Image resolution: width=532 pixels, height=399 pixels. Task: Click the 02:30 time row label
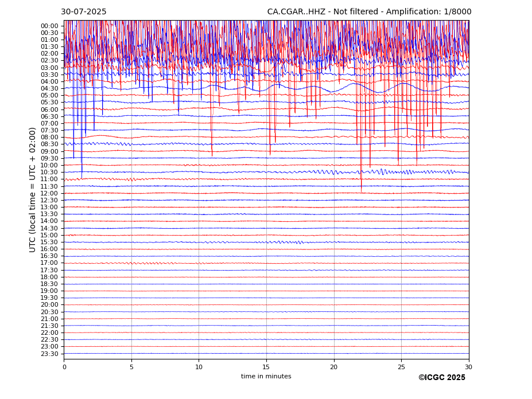pos(49,60)
